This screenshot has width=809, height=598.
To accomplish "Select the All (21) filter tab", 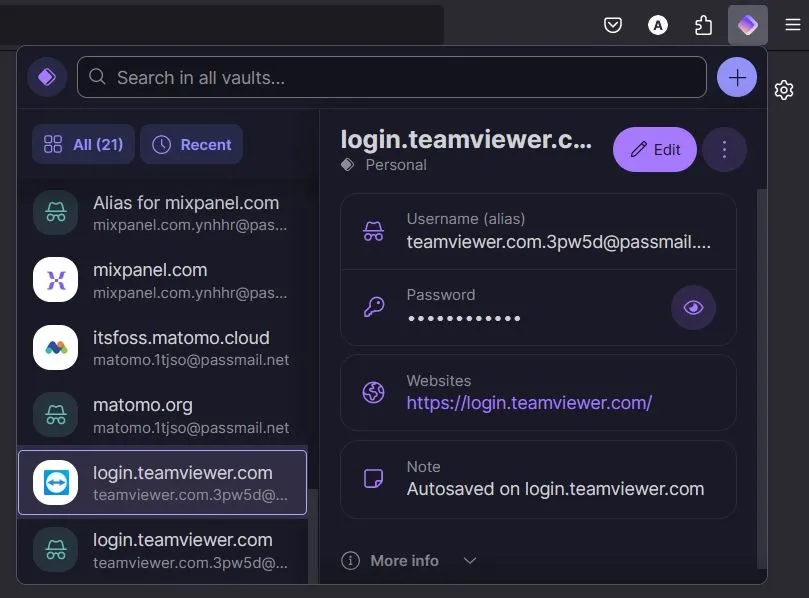I will [83, 145].
